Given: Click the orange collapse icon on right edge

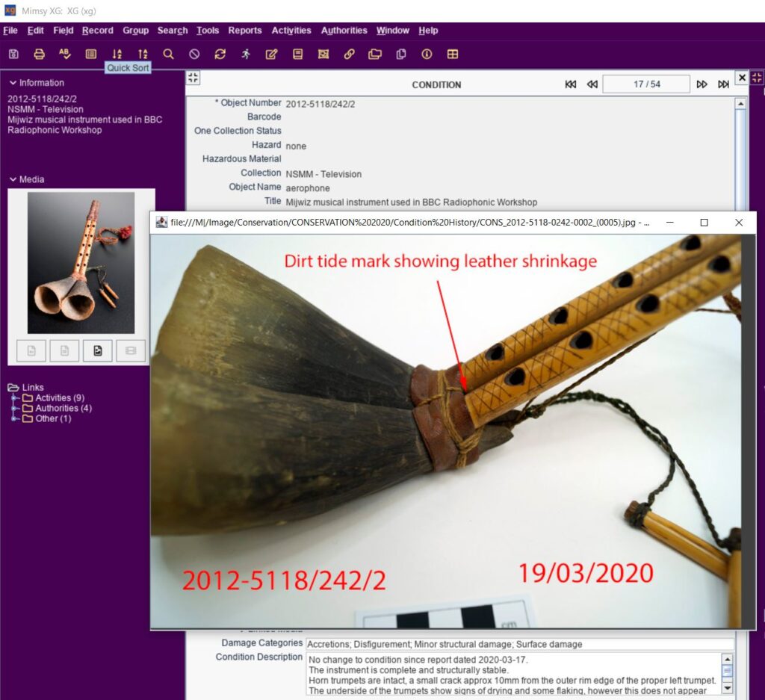Looking at the screenshot, I should (x=758, y=78).
